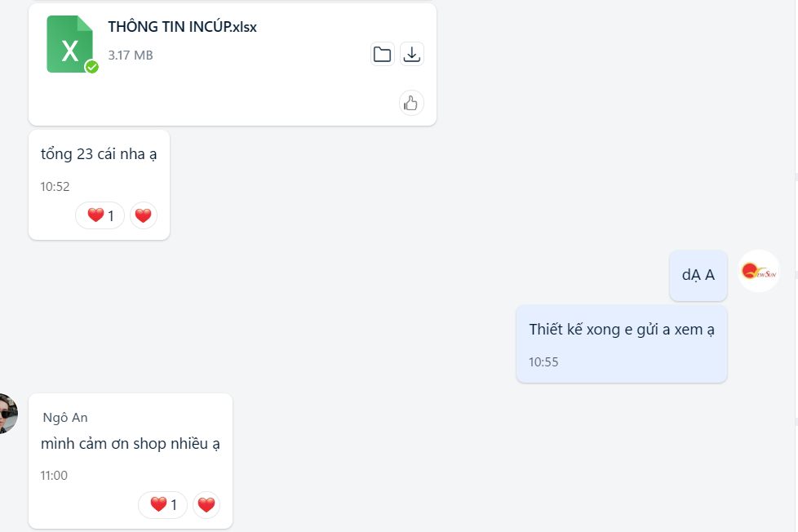
Task: Open the Excel file icon thumbnail
Action: click(x=70, y=45)
